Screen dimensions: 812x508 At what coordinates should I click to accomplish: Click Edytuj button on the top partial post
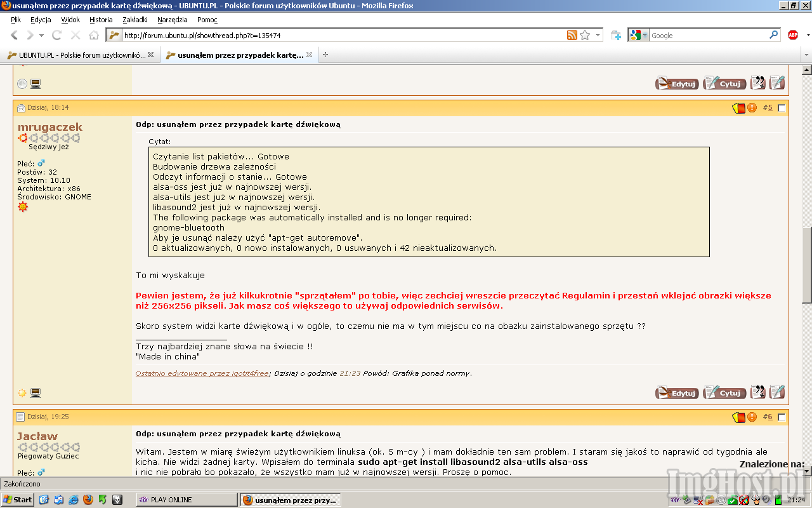click(x=677, y=83)
